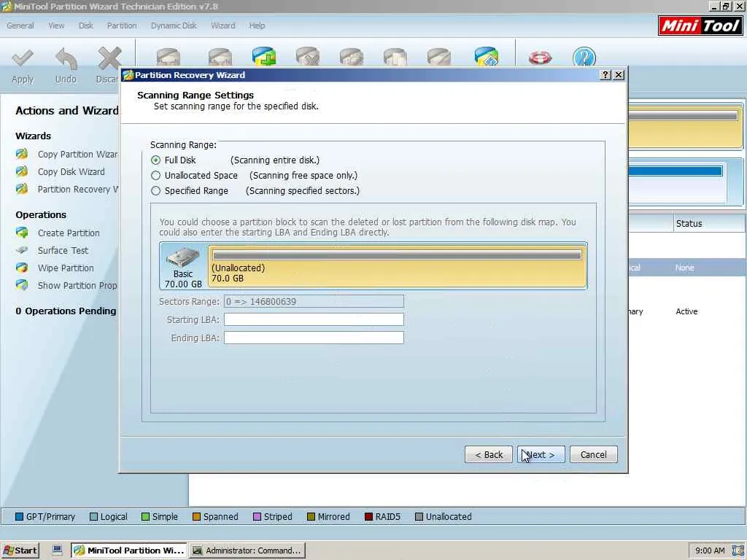The image size is (747, 560).
Task: Switch to Administrator: Command taskbar window
Action: (x=247, y=551)
